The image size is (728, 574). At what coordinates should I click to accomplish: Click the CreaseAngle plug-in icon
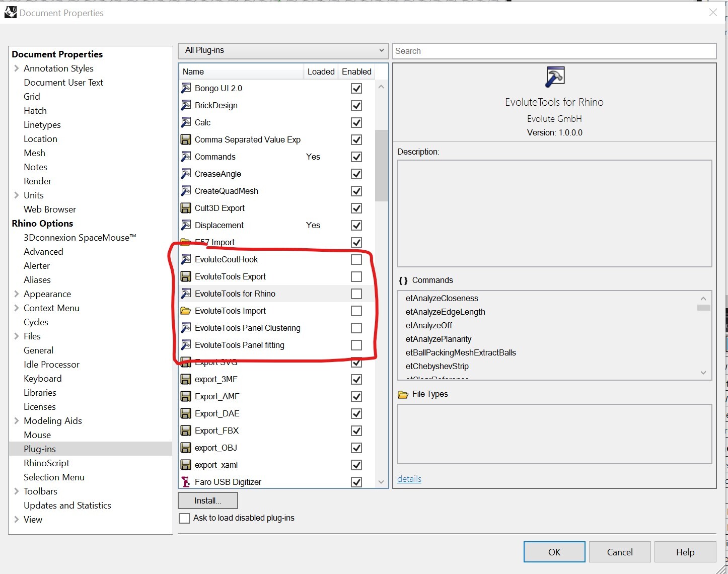click(x=186, y=174)
